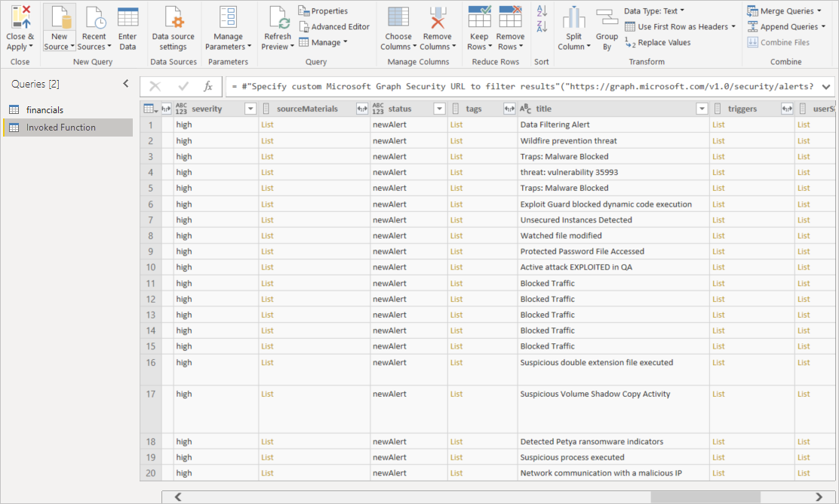
Task: Open the severity column filter dropdown
Action: coord(250,109)
